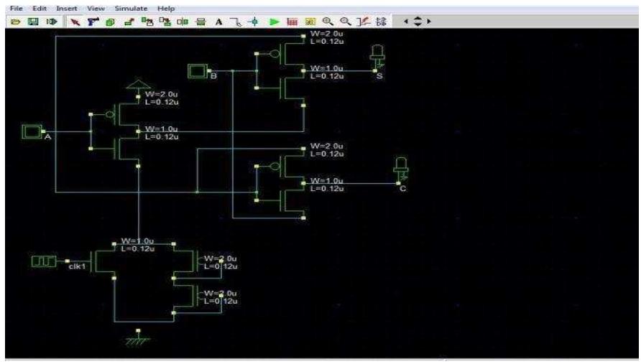Select the Add wire line tool
The image size is (641, 364).
tap(236, 22)
